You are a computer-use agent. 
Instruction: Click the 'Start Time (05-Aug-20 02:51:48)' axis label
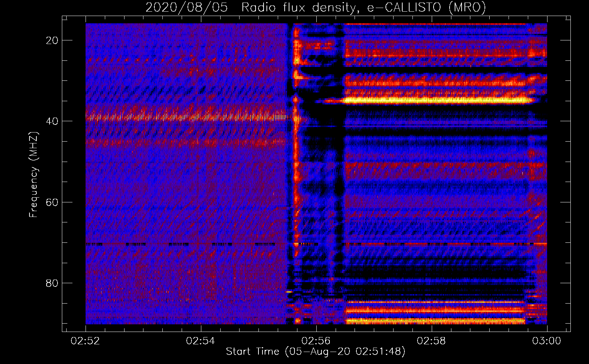click(315, 352)
